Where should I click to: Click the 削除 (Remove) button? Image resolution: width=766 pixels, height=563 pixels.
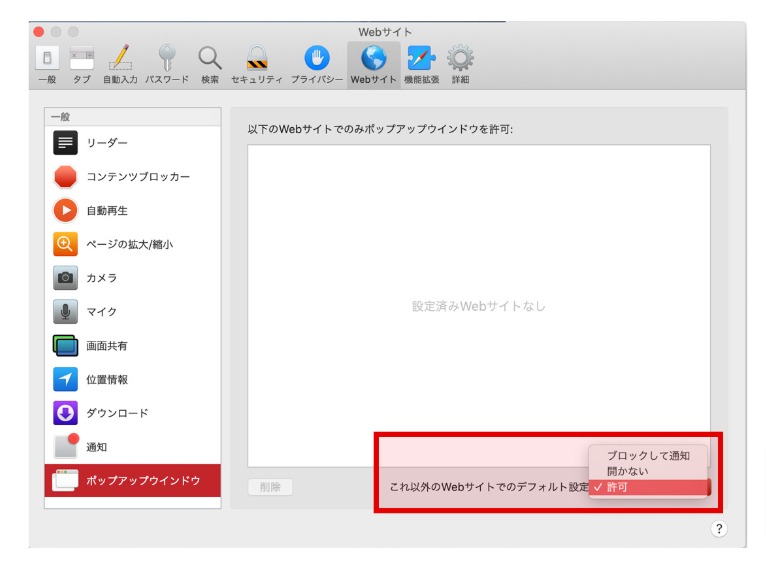(x=270, y=487)
